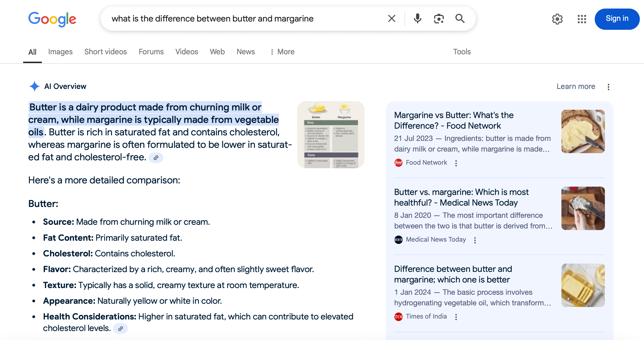This screenshot has width=644, height=340.
Task: Switch to the News tab
Action: coord(245,52)
